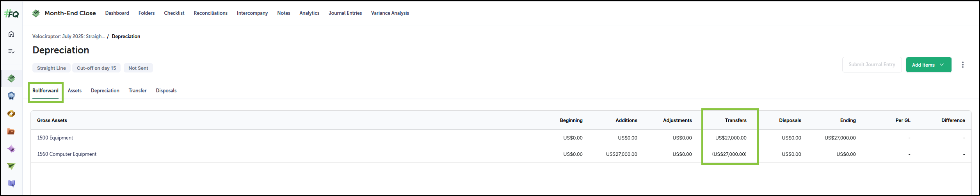
Task: Open the blue hexagon badge sidebar icon
Action: click(11, 96)
